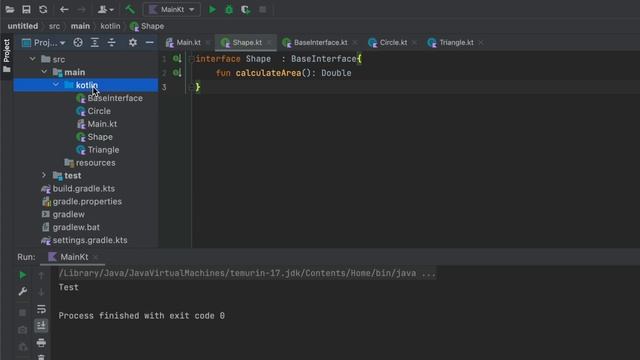Expand the test folder

[x=44, y=176]
